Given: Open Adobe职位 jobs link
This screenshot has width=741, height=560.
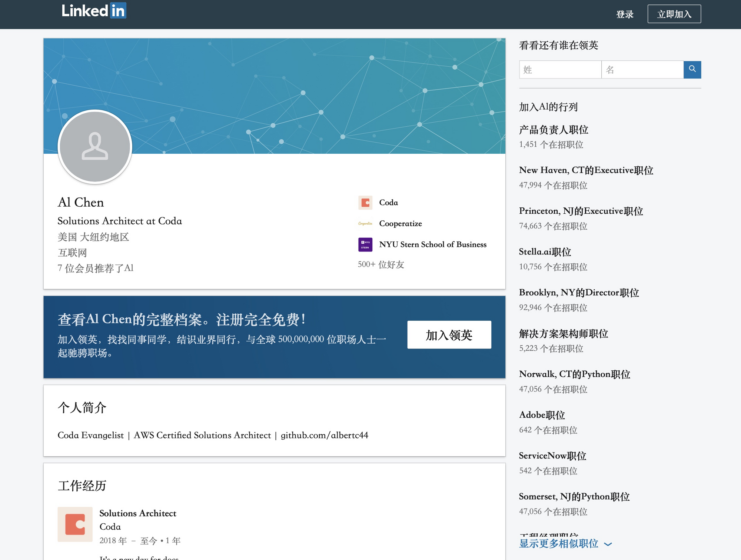Looking at the screenshot, I should 542,415.
